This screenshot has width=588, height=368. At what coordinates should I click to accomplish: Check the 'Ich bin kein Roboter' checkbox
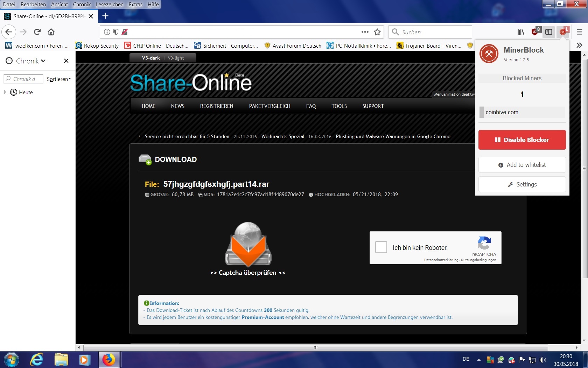click(381, 247)
